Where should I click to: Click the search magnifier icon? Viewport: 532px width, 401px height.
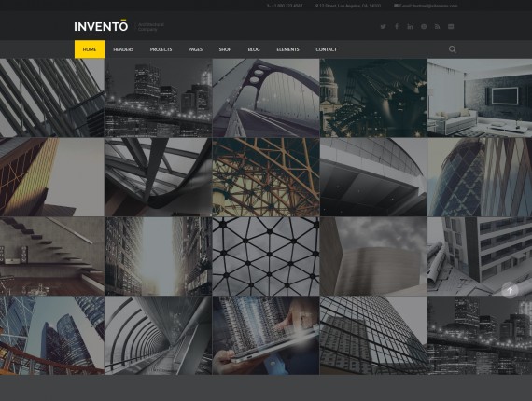[453, 49]
